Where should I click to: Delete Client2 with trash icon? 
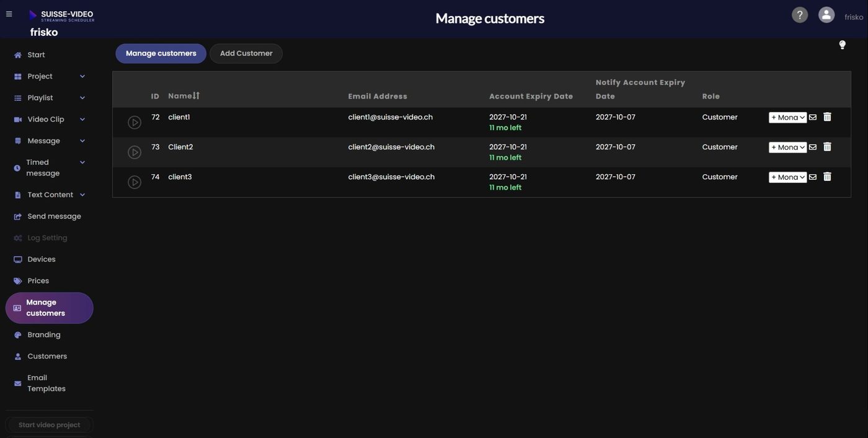(x=827, y=146)
